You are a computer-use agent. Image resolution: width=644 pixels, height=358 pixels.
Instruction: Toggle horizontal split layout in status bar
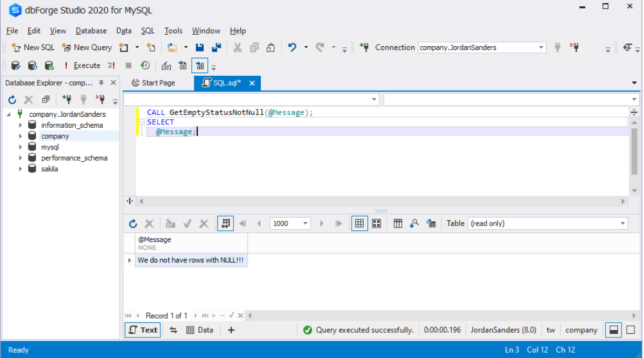[614, 330]
